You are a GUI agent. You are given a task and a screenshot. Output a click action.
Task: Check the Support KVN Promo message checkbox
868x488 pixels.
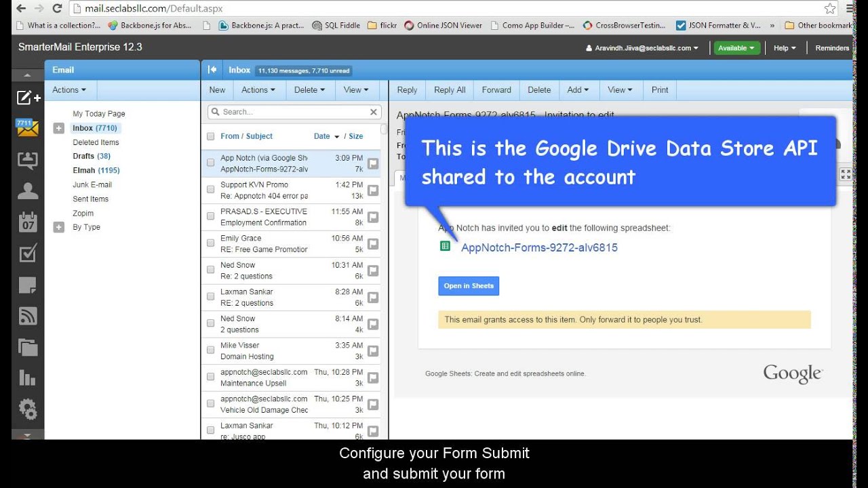[x=210, y=189]
